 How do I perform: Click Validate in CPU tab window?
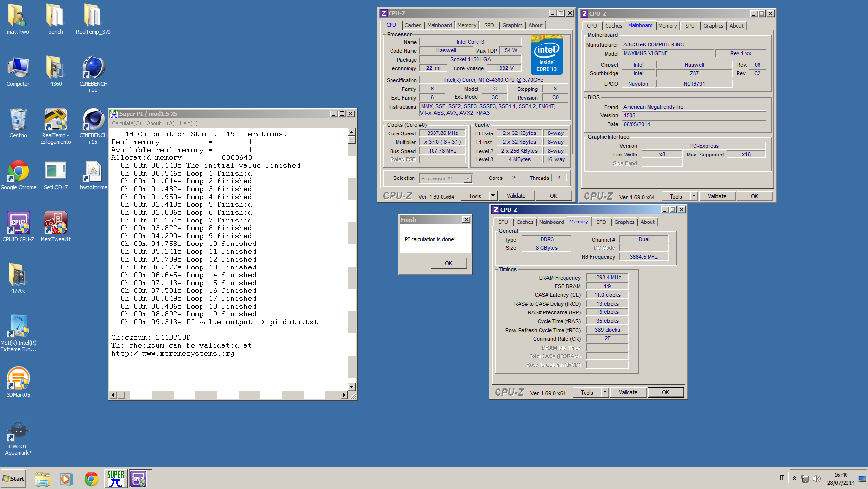coord(516,196)
